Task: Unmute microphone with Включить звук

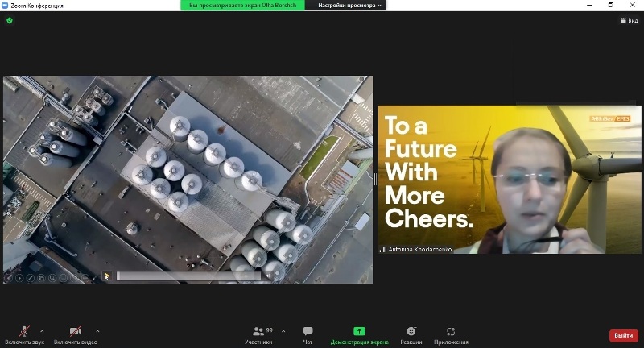Action: pyautogui.click(x=24, y=335)
